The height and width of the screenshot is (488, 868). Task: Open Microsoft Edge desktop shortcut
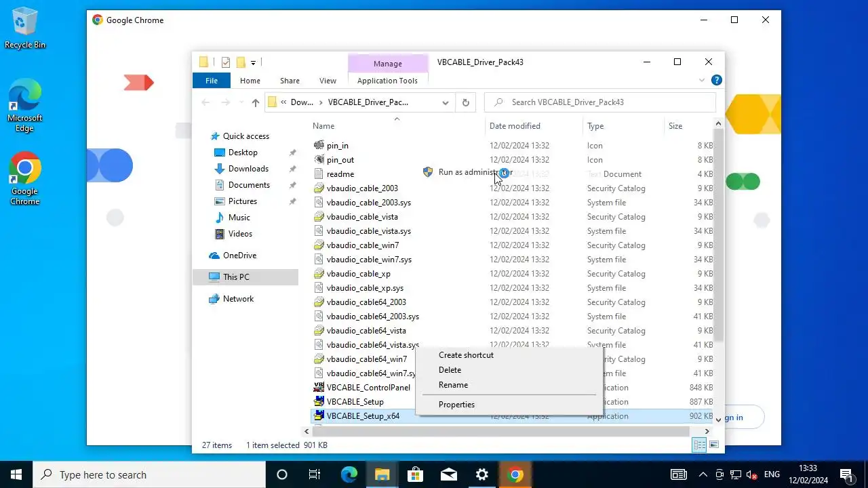click(x=25, y=105)
